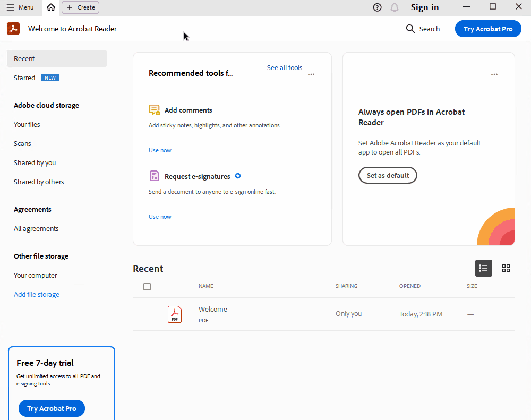Click the Acrobat Reader logo icon
The height and width of the screenshot is (420, 531).
click(x=13, y=29)
